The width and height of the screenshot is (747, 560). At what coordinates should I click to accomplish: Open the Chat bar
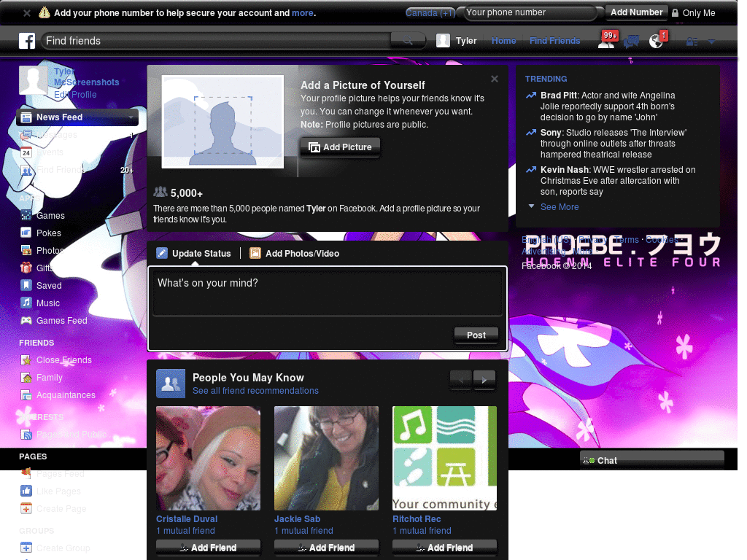[x=651, y=461]
